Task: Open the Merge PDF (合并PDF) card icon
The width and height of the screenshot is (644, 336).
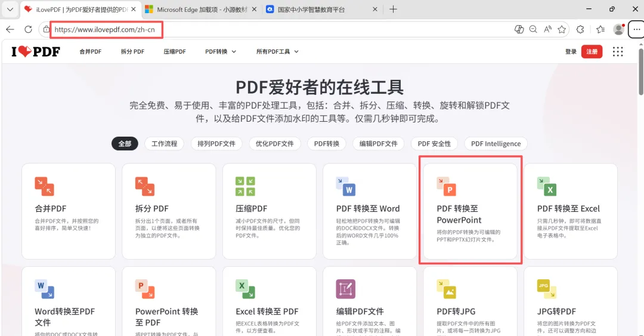Action: pyautogui.click(x=44, y=186)
